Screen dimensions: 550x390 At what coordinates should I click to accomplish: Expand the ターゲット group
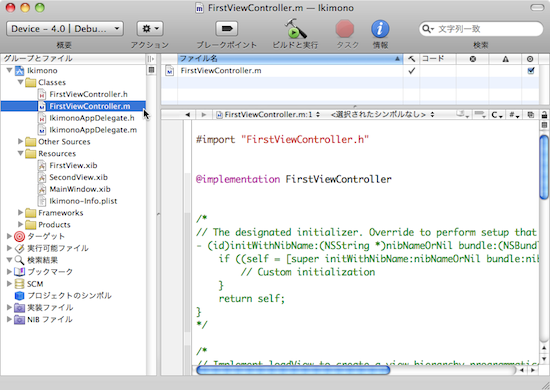click(9, 236)
